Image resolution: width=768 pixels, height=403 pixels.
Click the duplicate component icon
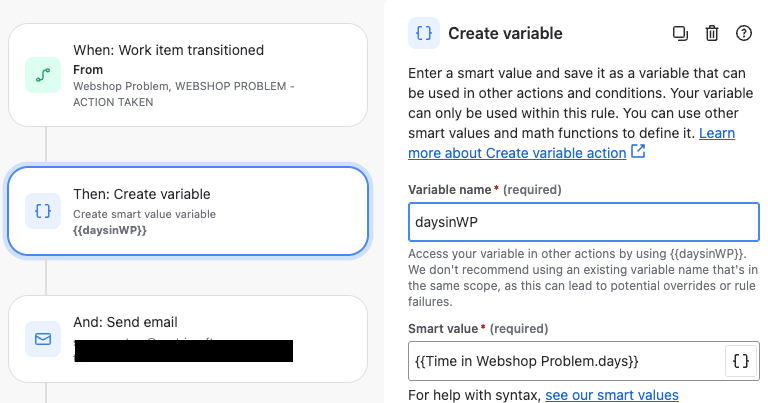coord(680,33)
